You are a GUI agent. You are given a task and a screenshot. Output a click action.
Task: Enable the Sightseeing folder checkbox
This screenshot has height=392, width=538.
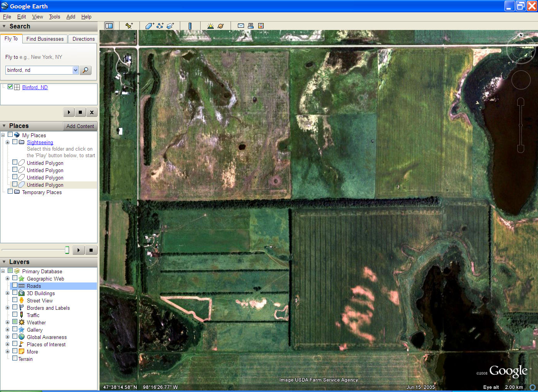(15, 142)
